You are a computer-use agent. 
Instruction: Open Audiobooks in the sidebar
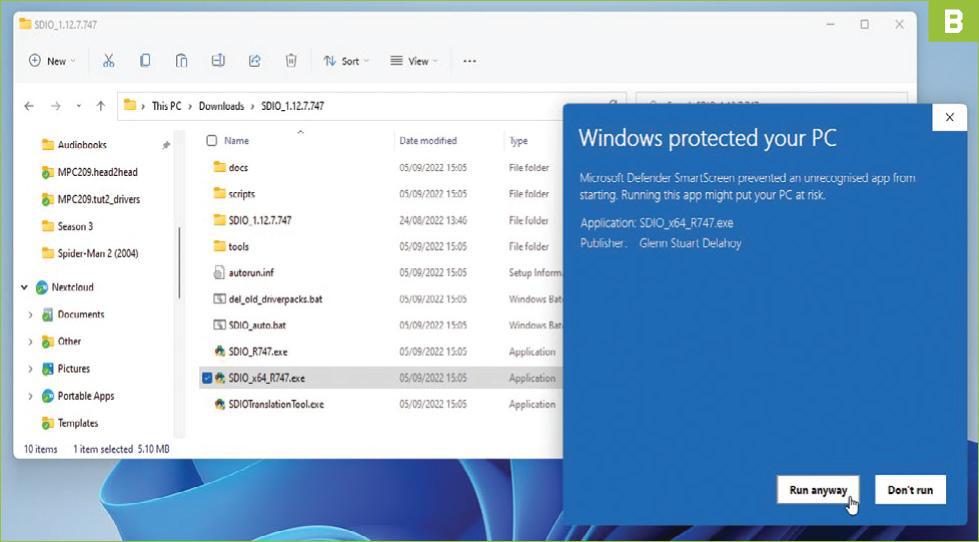pos(82,145)
